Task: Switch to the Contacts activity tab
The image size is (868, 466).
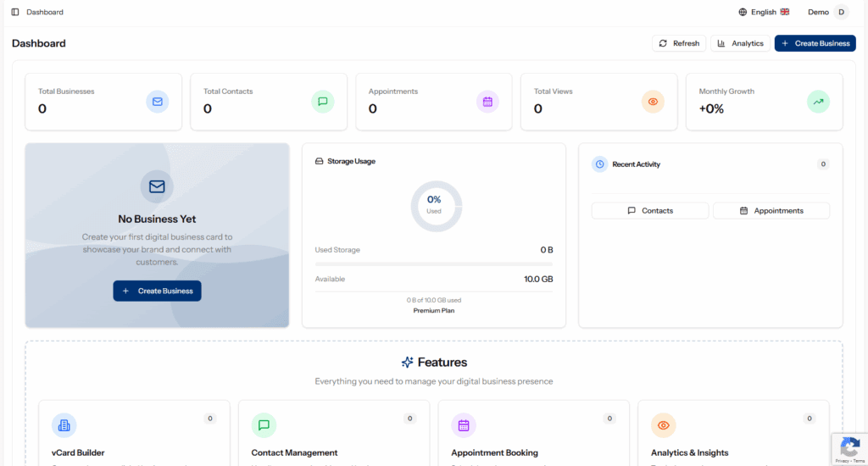Action: [x=650, y=211]
